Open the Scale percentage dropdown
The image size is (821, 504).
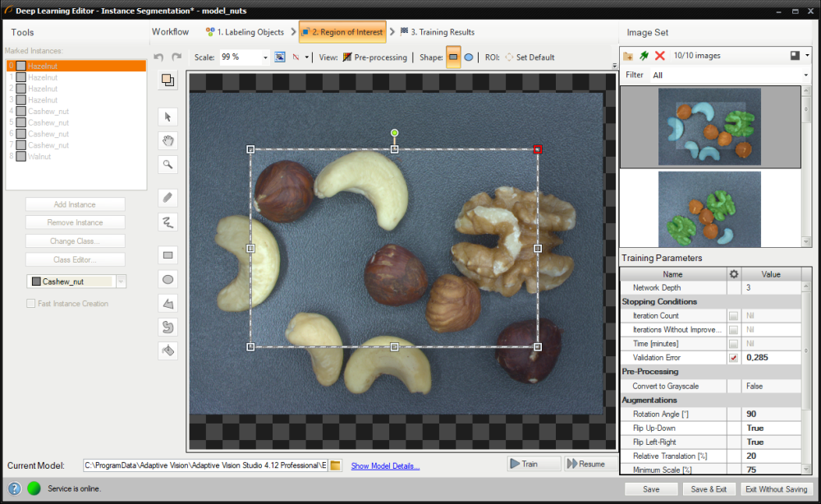pyautogui.click(x=264, y=57)
